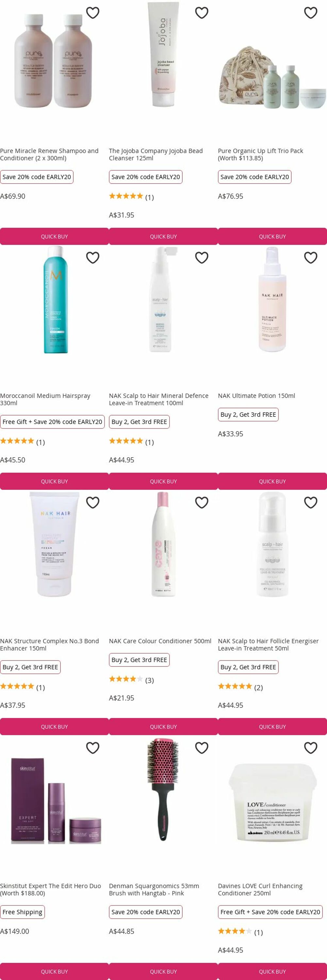
Task: Toggle wishlist heart on Denman Squargonomics brush
Action: coord(202,747)
